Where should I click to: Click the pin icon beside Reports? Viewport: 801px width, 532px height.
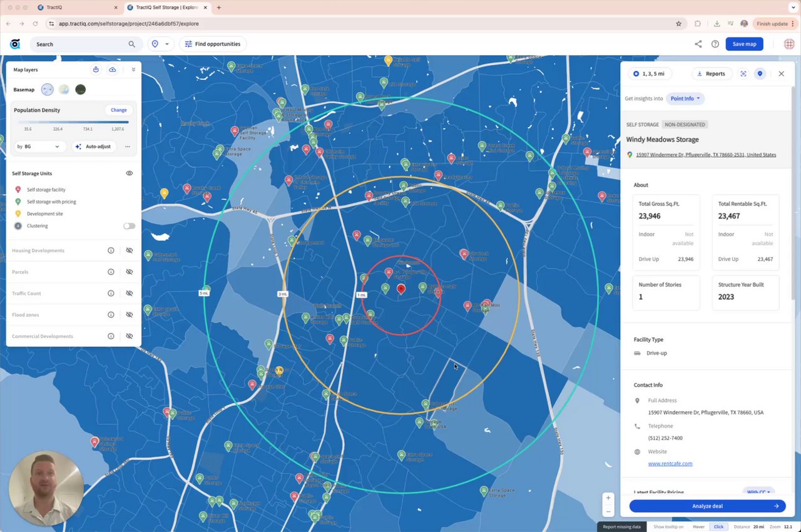point(760,73)
